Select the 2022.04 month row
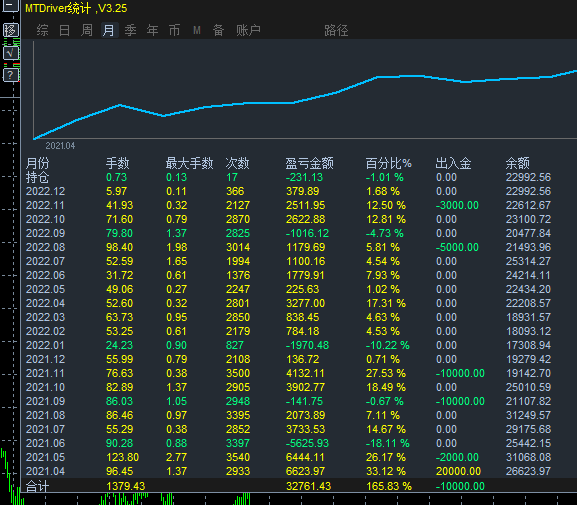Screen dimensions: 577x505 pyautogui.click(x=289, y=303)
